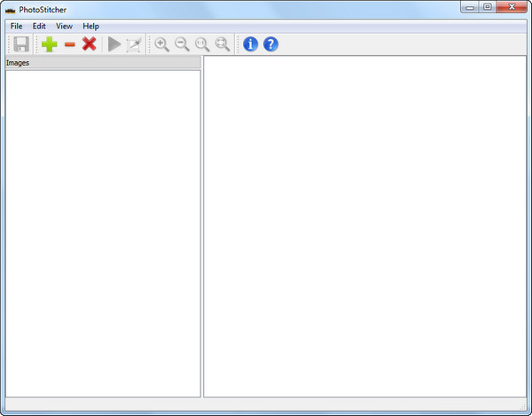
Task: Open the blue info About icon
Action: click(250, 44)
